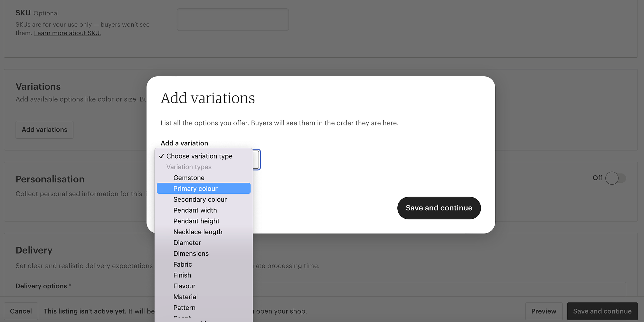Click the variation type dropdown box edge
644x322 pixels.
tap(257, 160)
